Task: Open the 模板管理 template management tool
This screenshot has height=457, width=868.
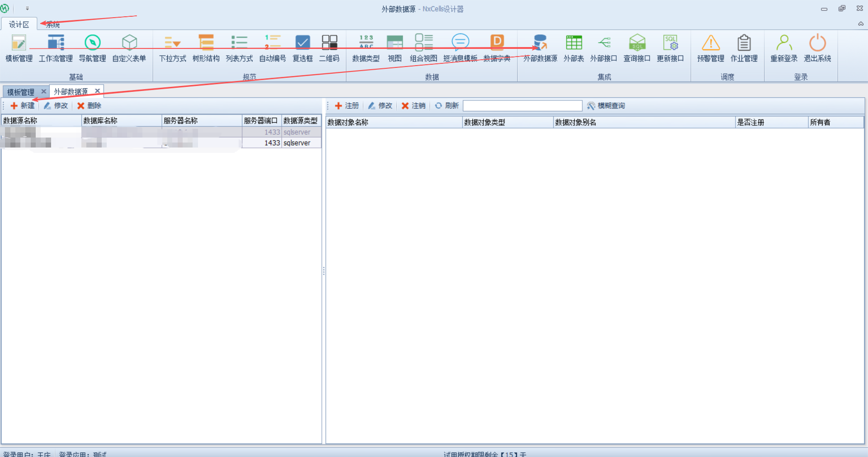Action: pos(19,48)
